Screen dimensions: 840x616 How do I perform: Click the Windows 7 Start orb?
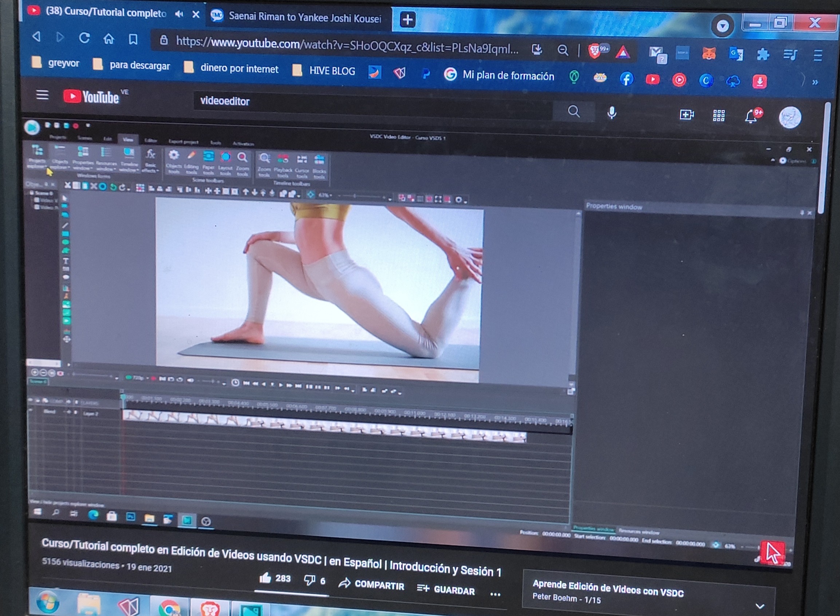coord(48,602)
